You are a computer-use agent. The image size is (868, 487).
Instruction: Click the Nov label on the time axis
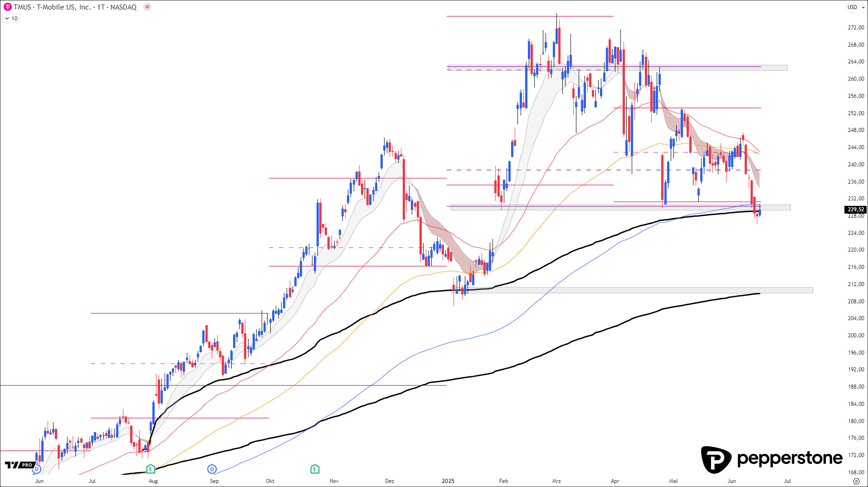coord(334,481)
